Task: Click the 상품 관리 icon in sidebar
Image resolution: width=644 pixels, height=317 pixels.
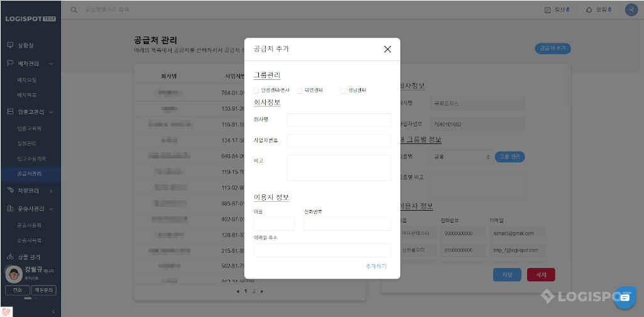Action: pyautogui.click(x=10, y=257)
